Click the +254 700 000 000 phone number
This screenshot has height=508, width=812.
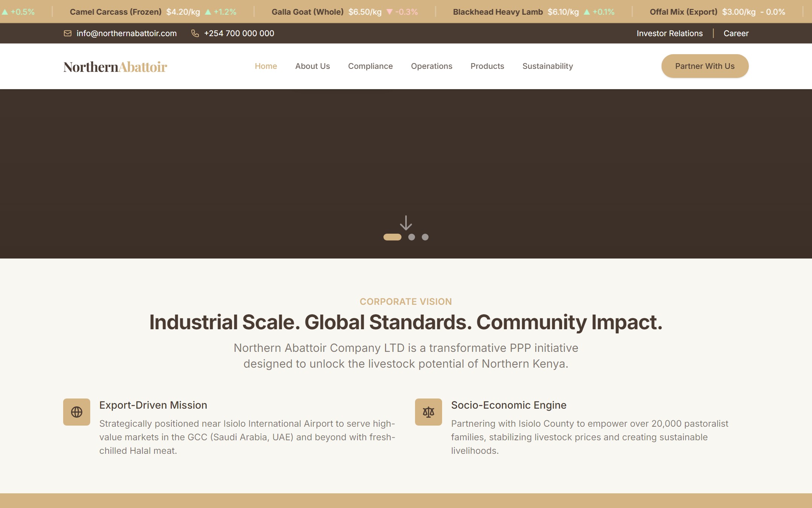[239, 33]
